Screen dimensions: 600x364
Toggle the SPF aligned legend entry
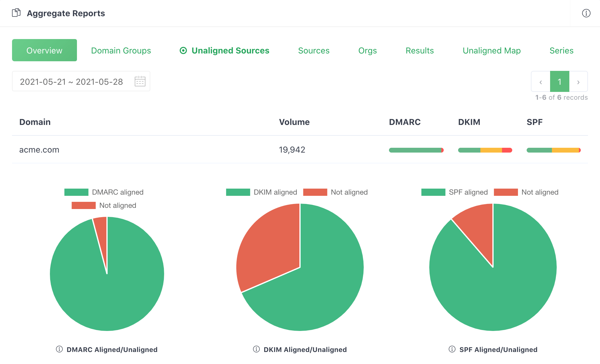click(x=455, y=192)
